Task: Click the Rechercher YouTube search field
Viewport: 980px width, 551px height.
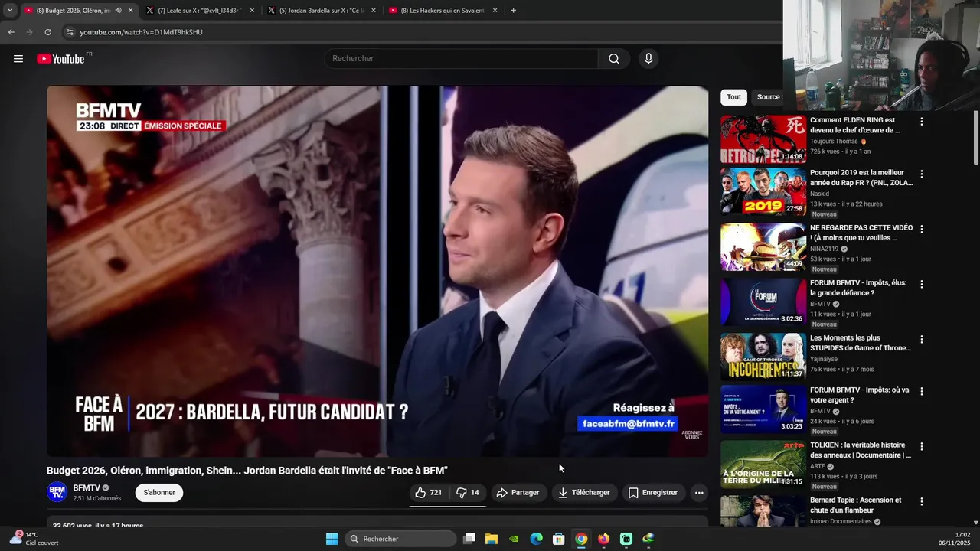Action: pos(462,59)
